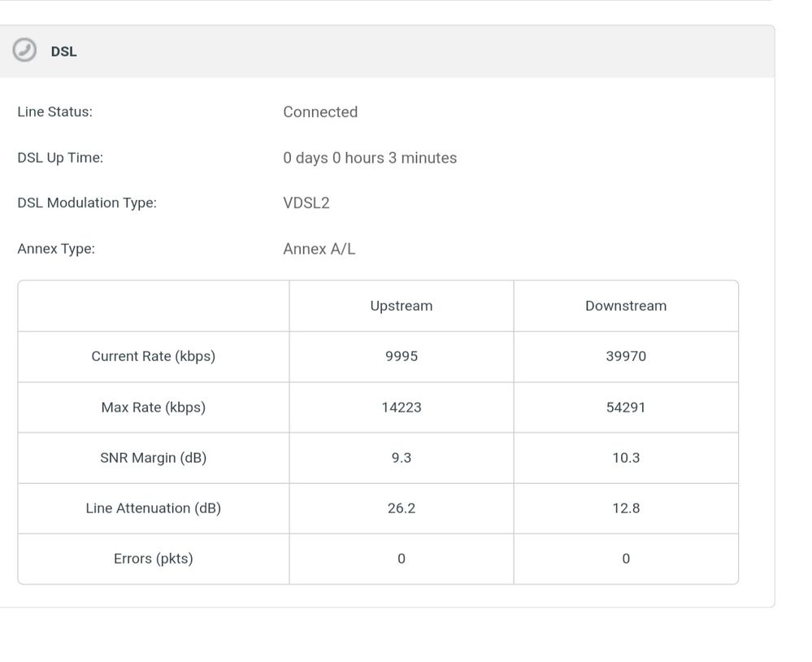
Task: Click the upstream max rate 14223
Action: click(402, 407)
